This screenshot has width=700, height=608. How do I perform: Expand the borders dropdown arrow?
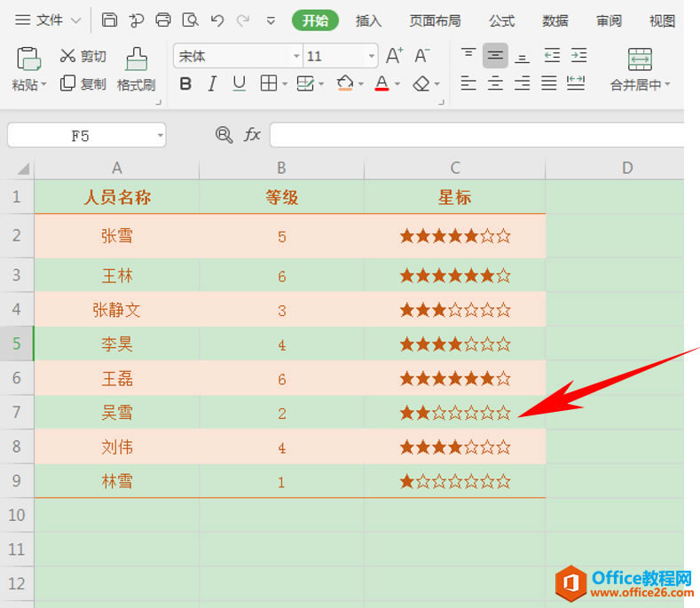pos(285,83)
